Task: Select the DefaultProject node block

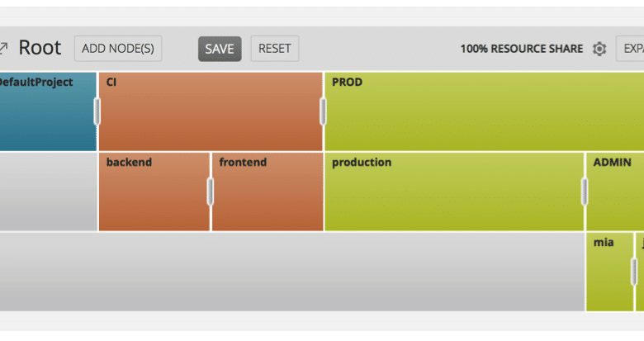Action: (x=48, y=111)
